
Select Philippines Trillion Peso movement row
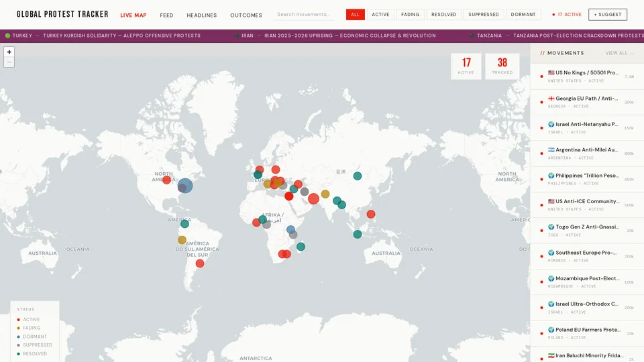click(x=587, y=180)
